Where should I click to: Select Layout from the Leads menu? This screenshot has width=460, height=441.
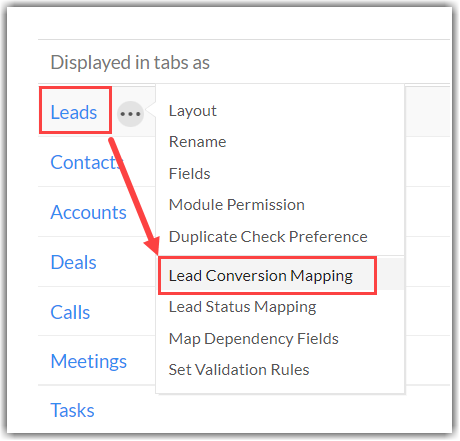(193, 111)
